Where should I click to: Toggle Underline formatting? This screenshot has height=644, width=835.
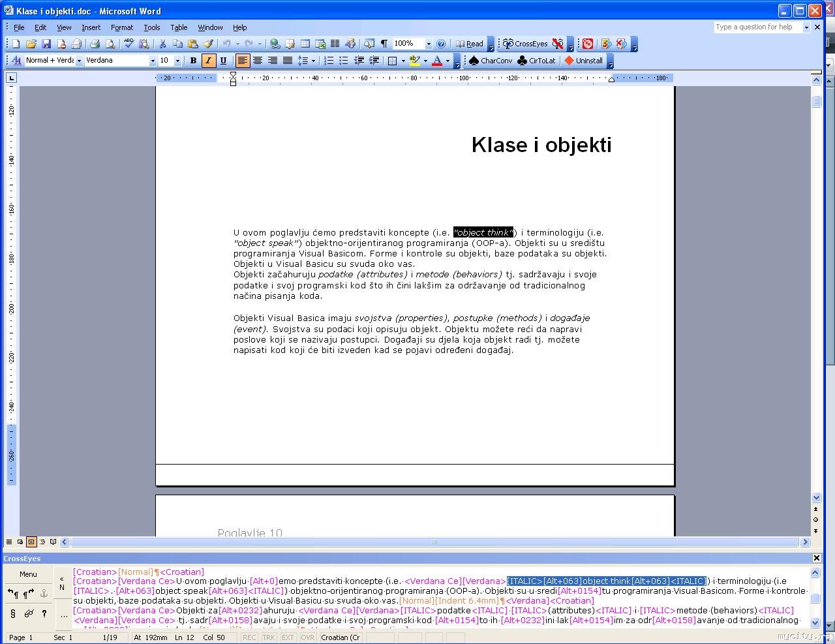(x=223, y=61)
